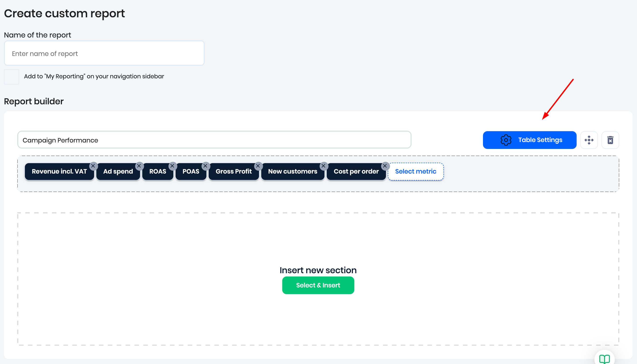Image resolution: width=637 pixels, height=364 pixels.
Task: Delete the section using trash icon
Action: [610, 140]
